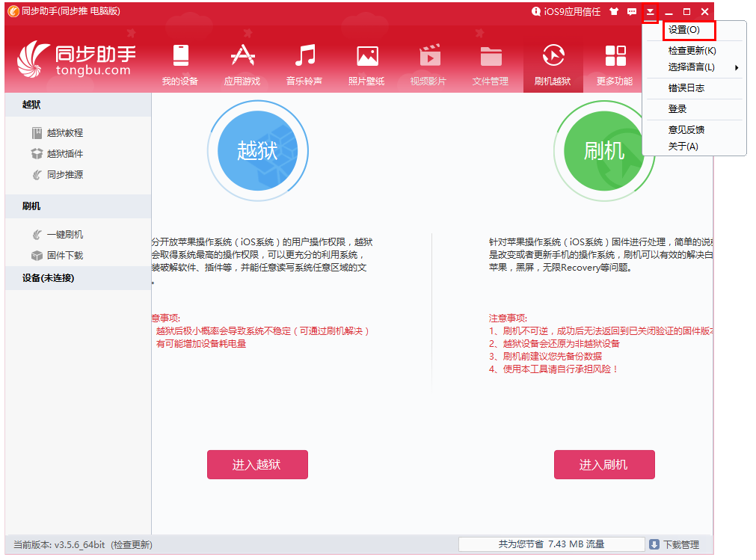Open 越狱教程 in the sidebar
This screenshot has height=560, width=756.
58,132
